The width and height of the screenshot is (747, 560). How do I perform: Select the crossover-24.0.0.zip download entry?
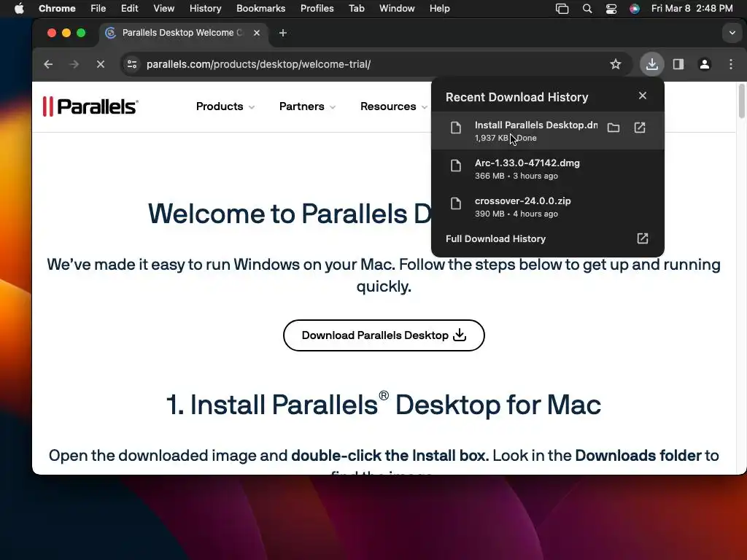(x=547, y=206)
